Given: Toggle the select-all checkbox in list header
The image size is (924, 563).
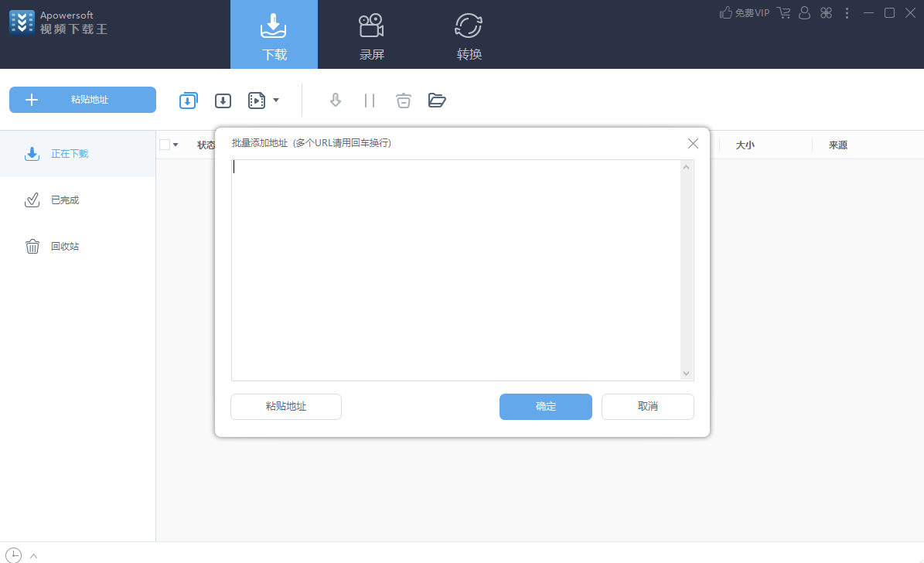Looking at the screenshot, I should tap(165, 145).
